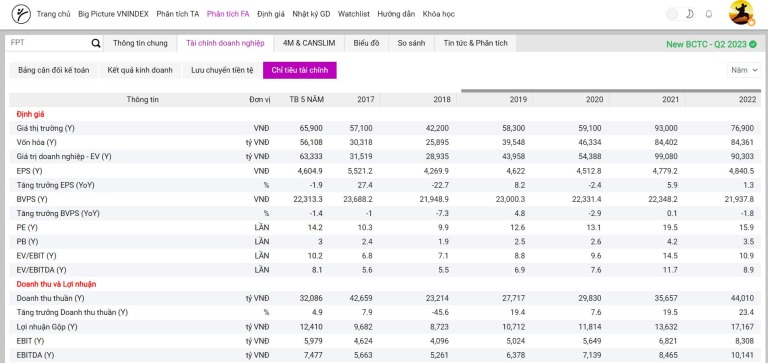Switch to Thông tin chung tab

[x=140, y=43]
